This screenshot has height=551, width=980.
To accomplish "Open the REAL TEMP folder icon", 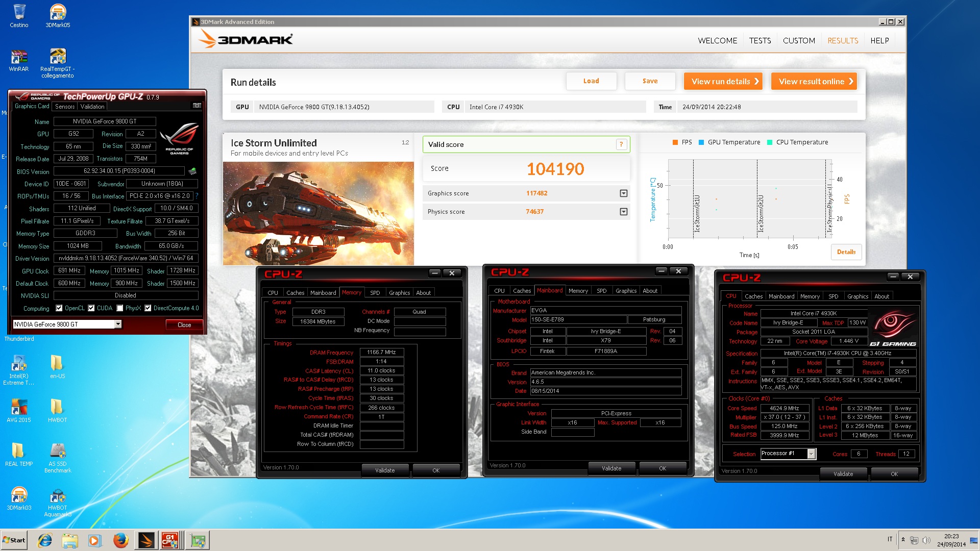I will click(x=19, y=451).
